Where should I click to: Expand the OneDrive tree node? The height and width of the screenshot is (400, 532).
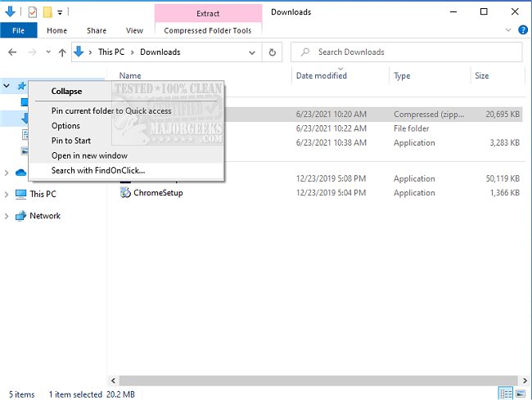pos(7,173)
